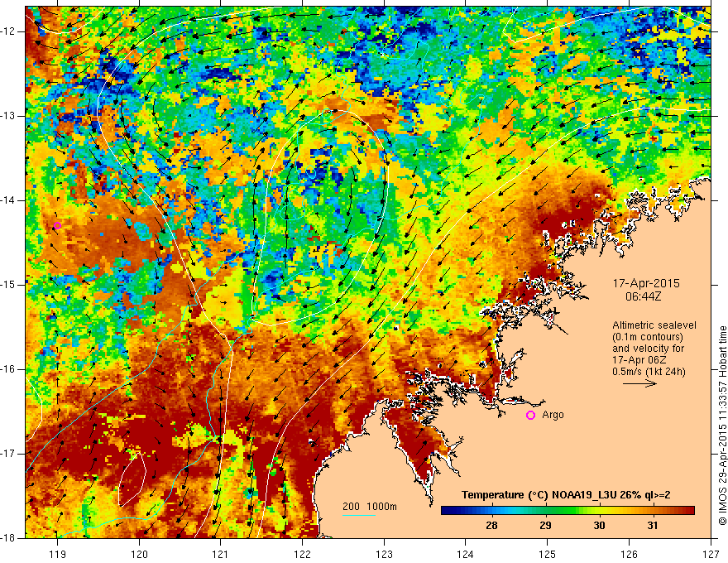
Task: Click the 'Altimetric sealevel' caption text
Action: click(654, 325)
